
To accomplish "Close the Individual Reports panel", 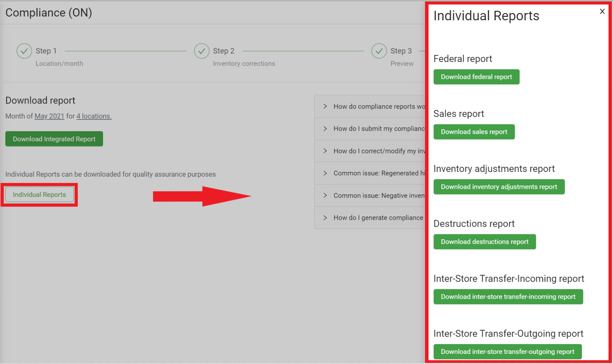I will (x=602, y=11).
